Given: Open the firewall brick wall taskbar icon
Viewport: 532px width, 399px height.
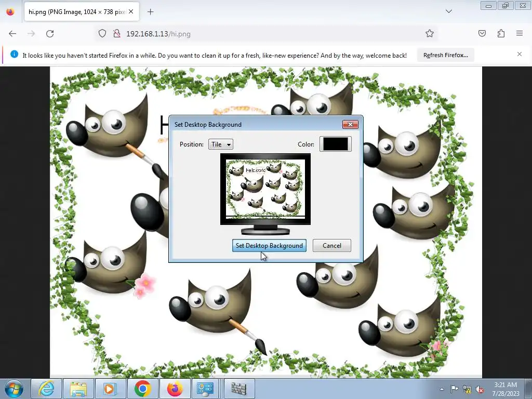Looking at the screenshot, I should (x=238, y=389).
